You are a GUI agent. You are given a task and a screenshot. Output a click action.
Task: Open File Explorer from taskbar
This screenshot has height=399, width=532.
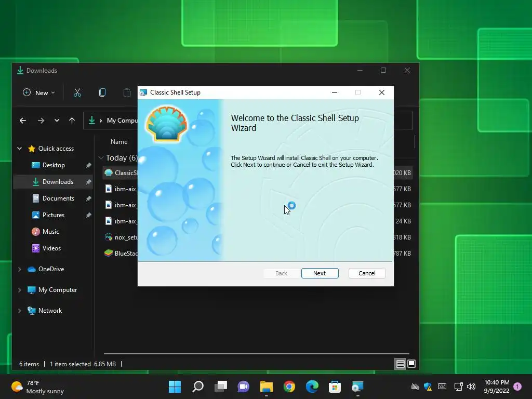click(x=267, y=387)
